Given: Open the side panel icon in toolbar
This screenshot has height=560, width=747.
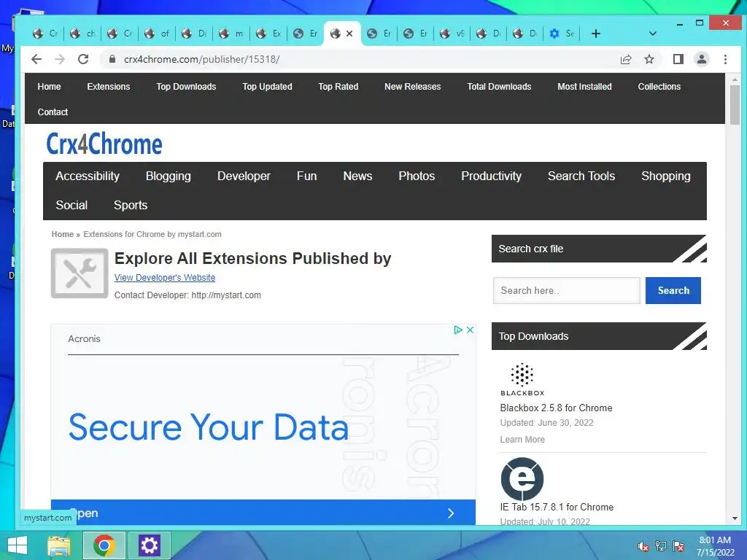Looking at the screenshot, I should (678, 59).
